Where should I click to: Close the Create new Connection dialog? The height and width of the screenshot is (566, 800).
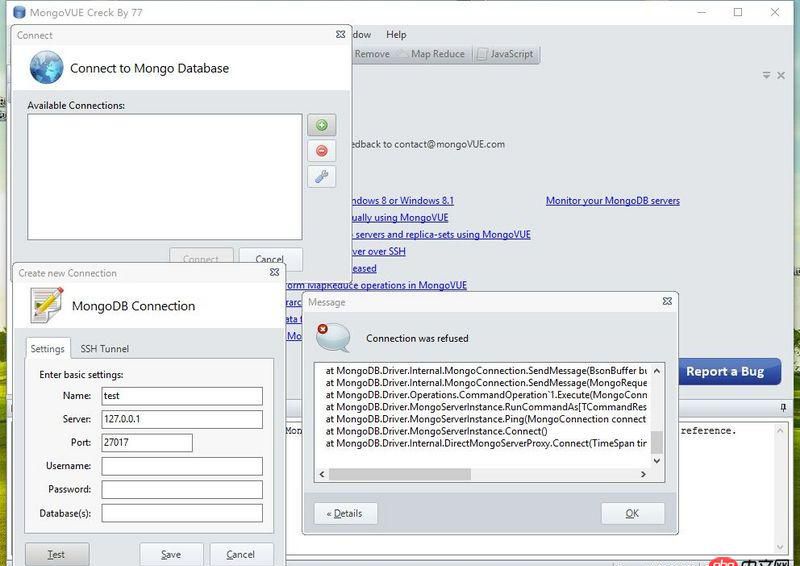click(274, 273)
